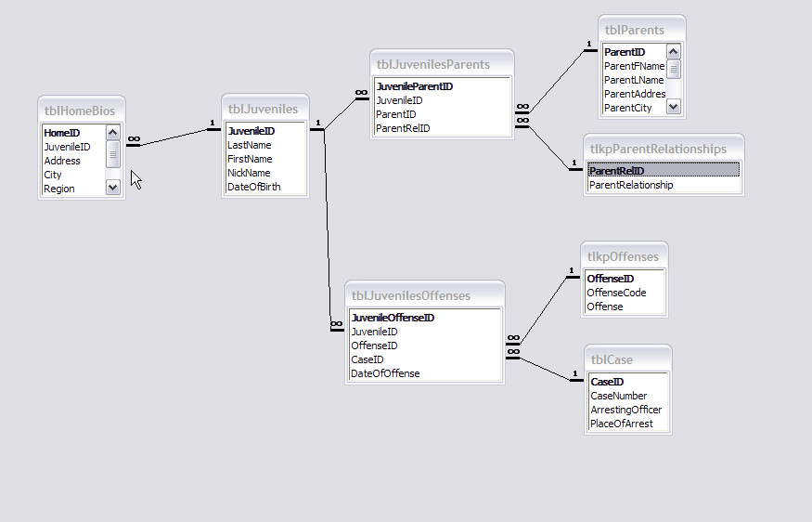Select the tblJuvenilesParents title bar
The width and height of the screenshot is (812, 522).
tap(442, 64)
